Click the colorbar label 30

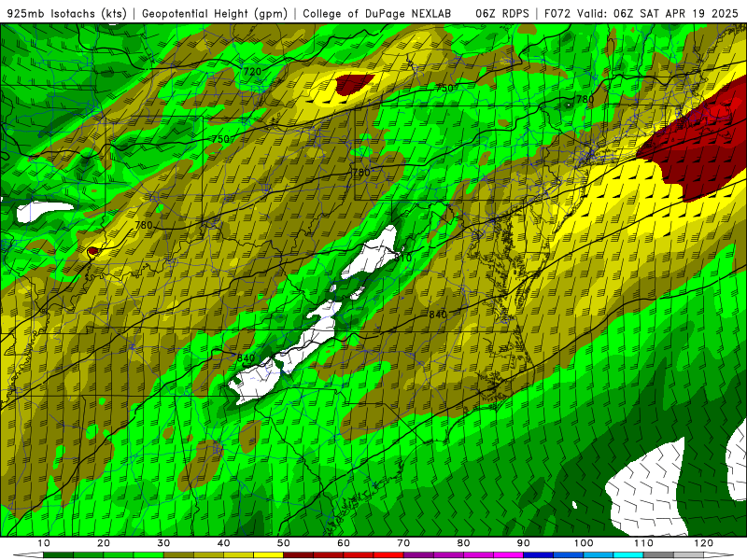pyautogui.click(x=163, y=543)
